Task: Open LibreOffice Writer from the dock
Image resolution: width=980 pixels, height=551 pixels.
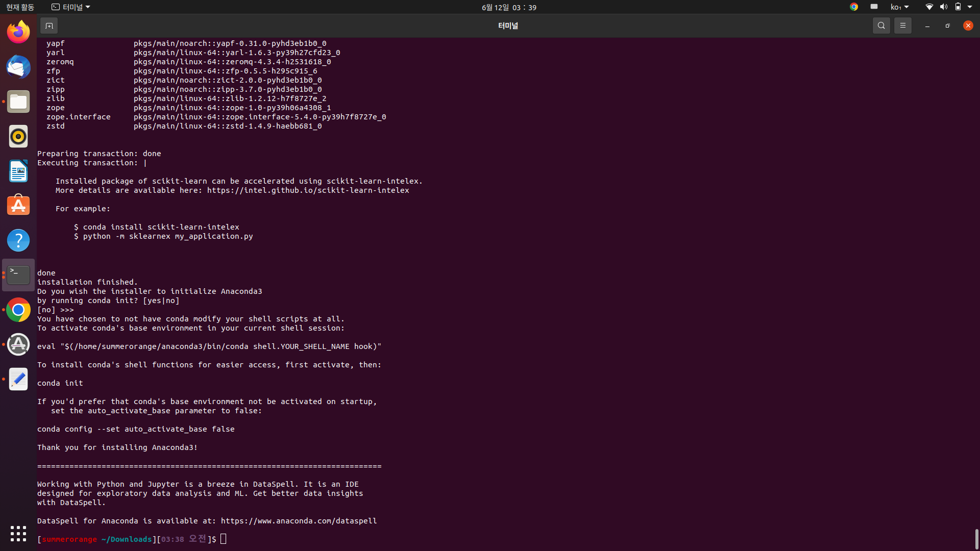Action: click(x=18, y=171)
